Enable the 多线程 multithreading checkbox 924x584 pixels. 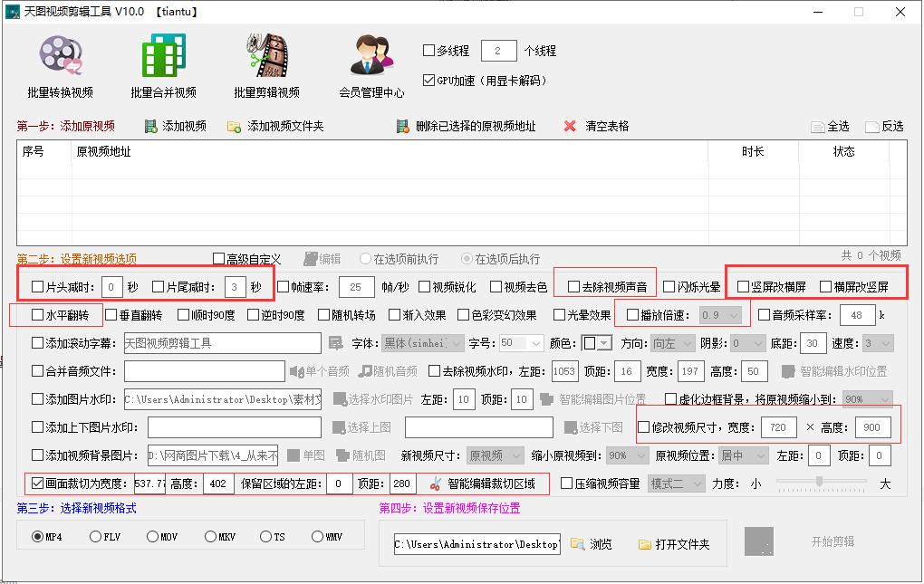(x=428, y=51)
